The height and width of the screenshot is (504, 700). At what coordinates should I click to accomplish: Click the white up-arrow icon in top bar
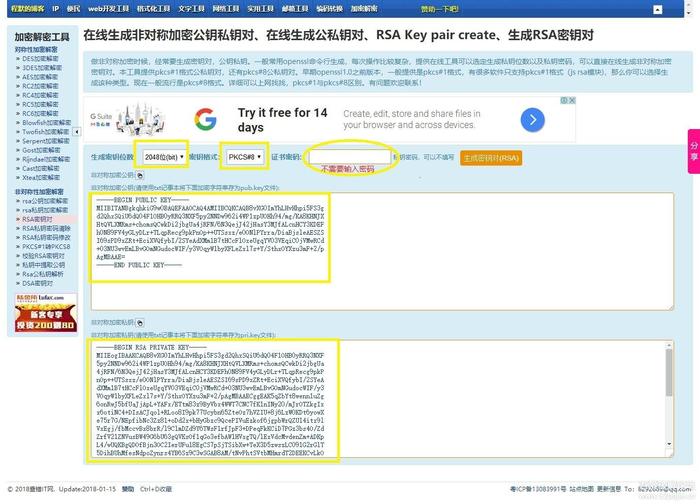658,9
